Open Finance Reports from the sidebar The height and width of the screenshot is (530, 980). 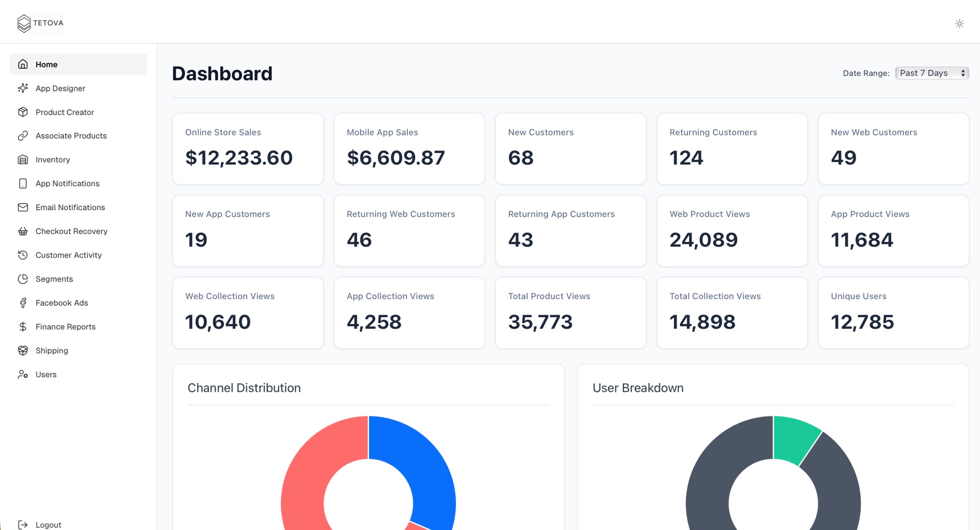tap(65, 326)
